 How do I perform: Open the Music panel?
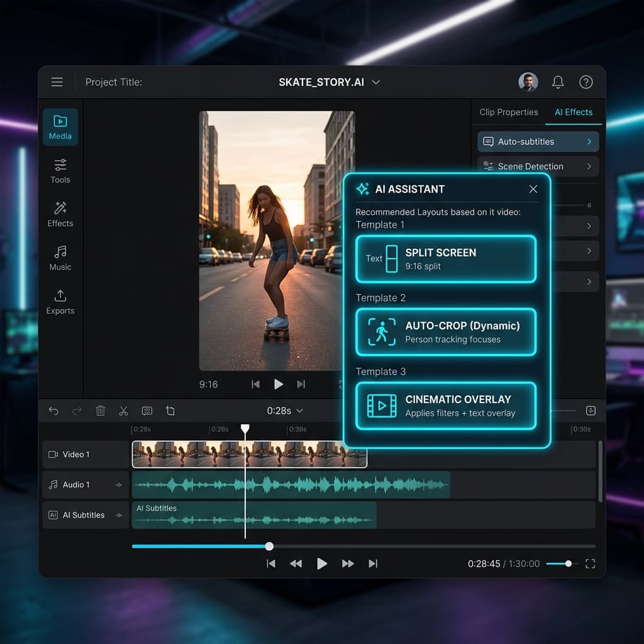pyautogui.click(x=60, y=258)
